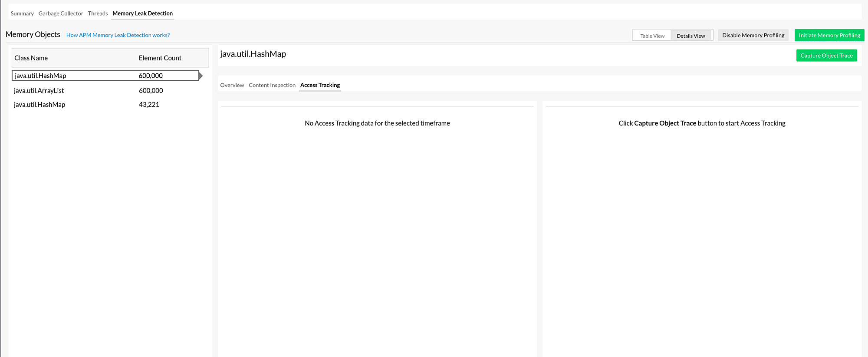Open 'How APM Memory Leak Detection works?' link
The height and width of the screenshot is (357, 868).
point(118,35)
